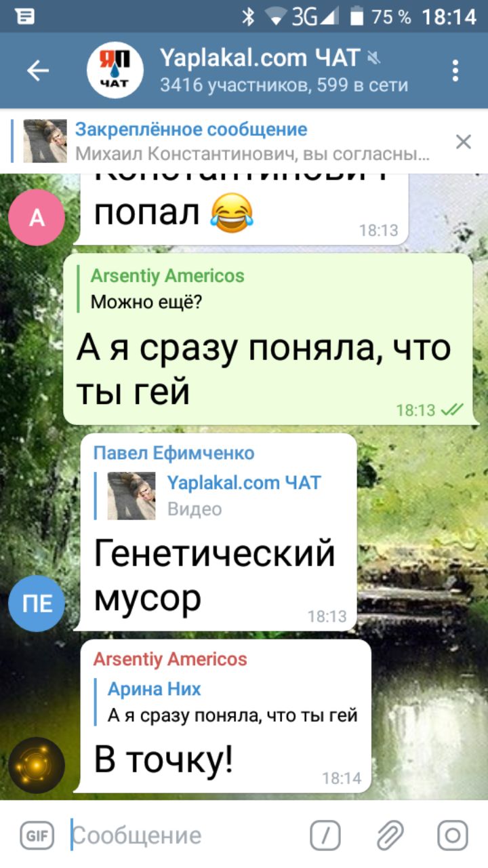The image size is (488, 868).
Task: Tap the pink A user avatar
Action: 37,217
